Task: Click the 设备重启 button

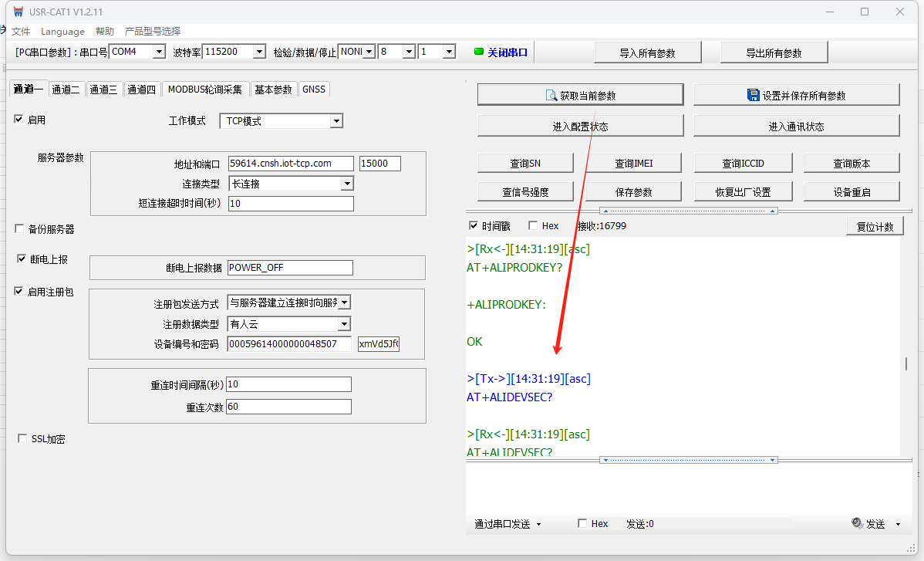Action: click(x=851, y=192)
